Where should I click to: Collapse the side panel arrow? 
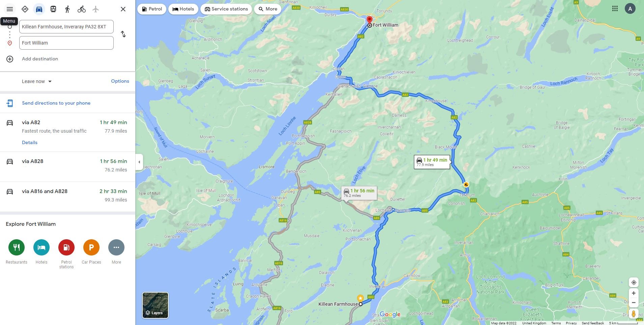point(139,162)
